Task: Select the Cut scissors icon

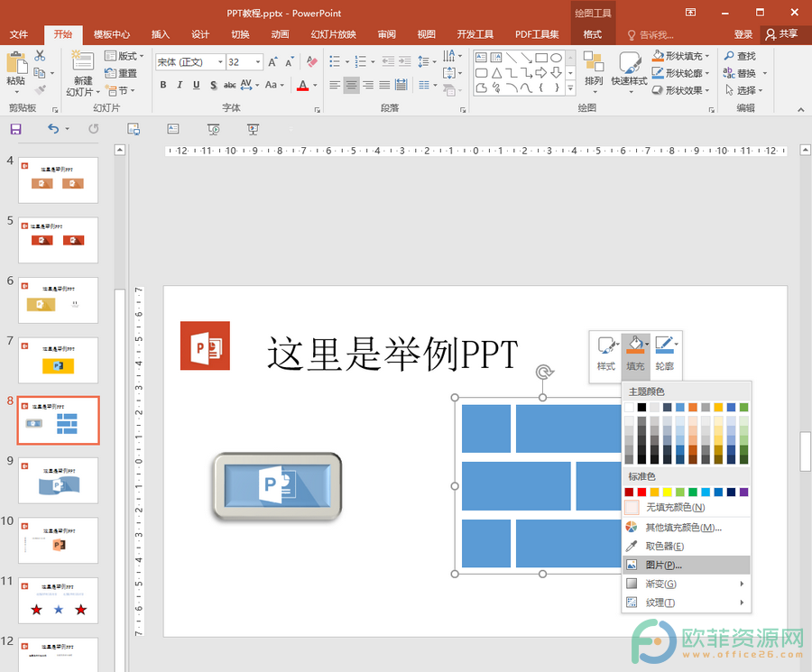Action: pyautogui.click(x=40, y=55)
